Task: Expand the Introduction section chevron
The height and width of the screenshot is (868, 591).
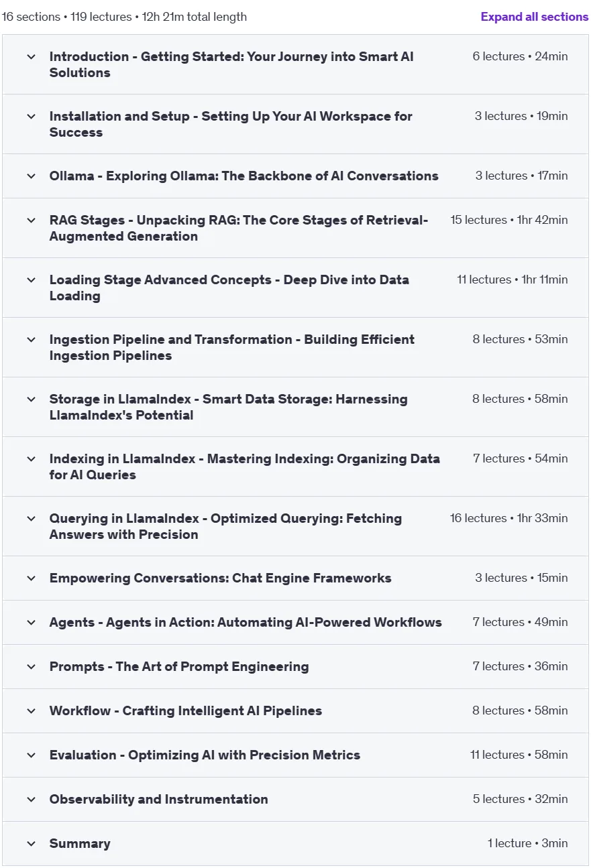Action: coord(31,57)
